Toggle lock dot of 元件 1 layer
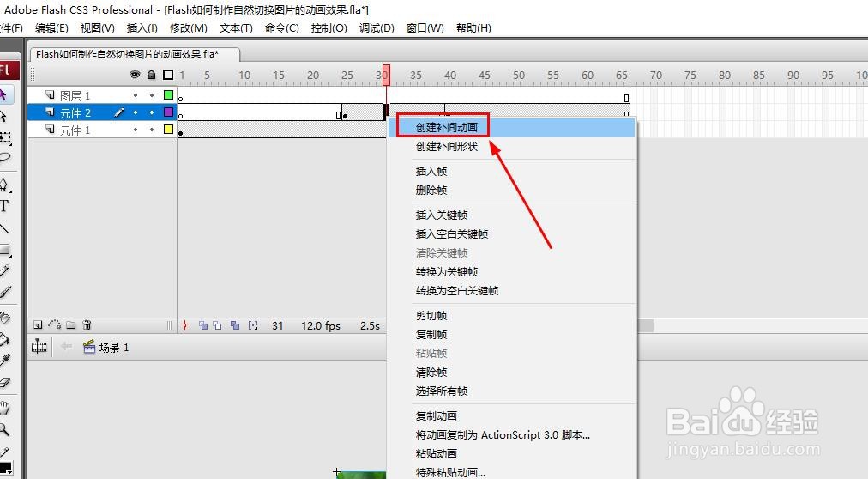This screenshot has height=479, width=868. coord(152,130)
